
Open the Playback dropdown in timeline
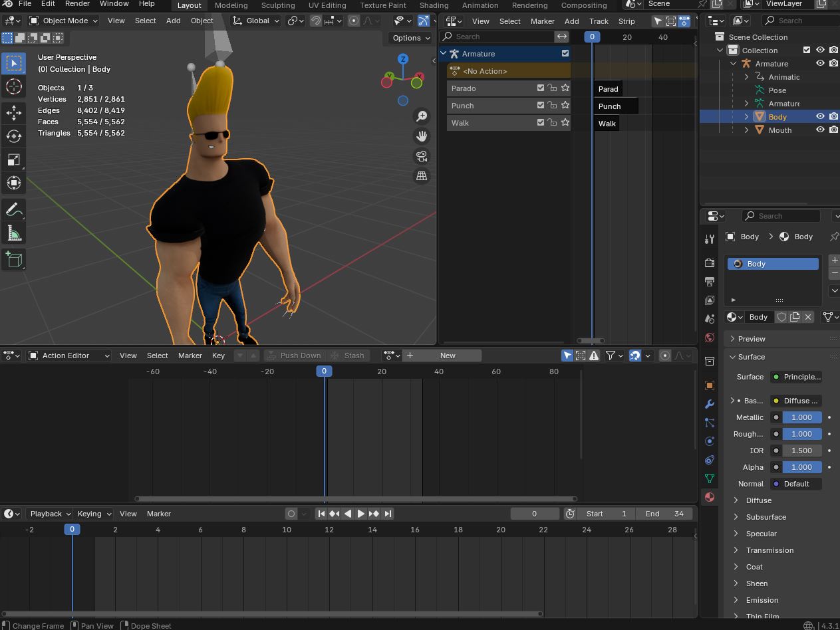(50, 514)
